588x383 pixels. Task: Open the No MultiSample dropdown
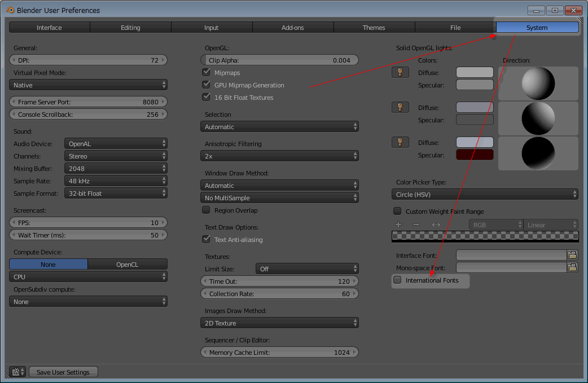(x=279, y=197)
